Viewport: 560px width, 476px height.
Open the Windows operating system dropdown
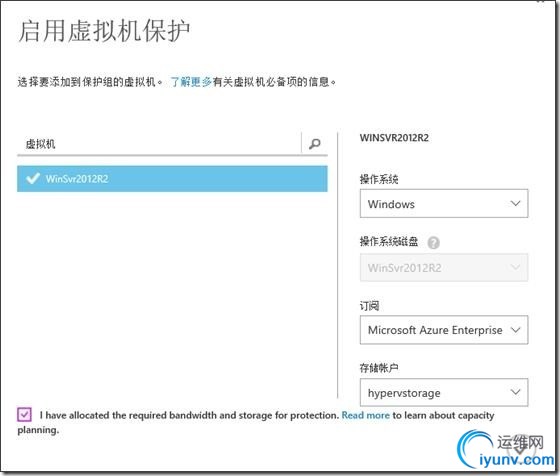click(x=444, y=204)
